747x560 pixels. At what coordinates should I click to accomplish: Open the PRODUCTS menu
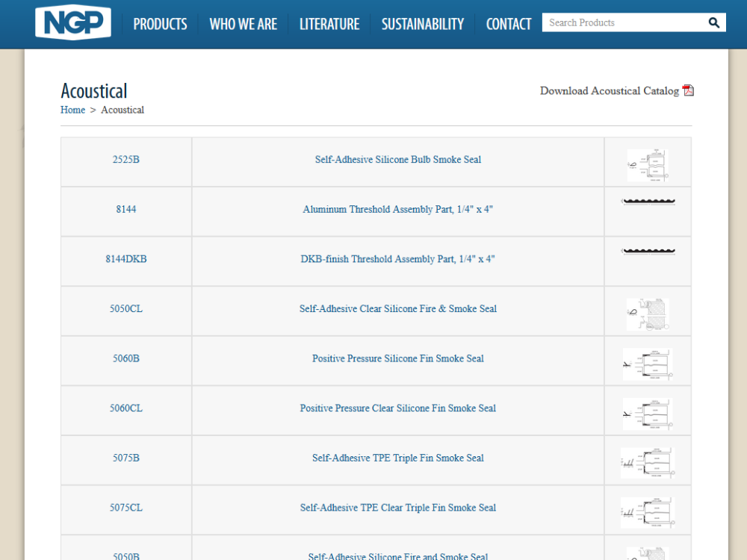(160, 24)
